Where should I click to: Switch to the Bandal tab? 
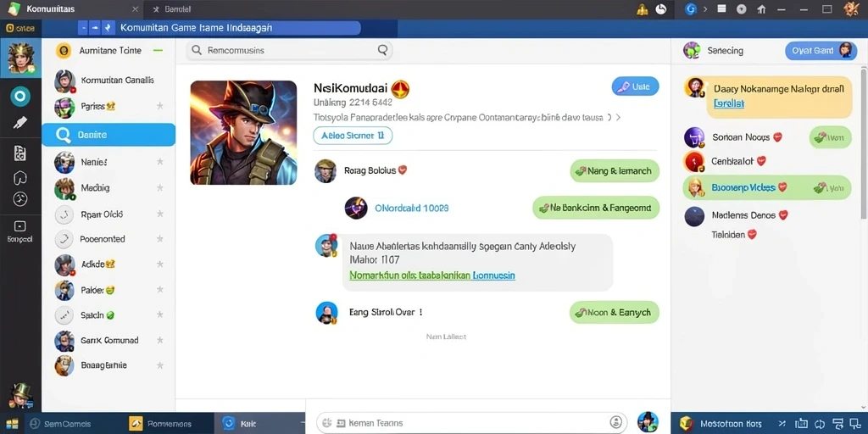tap(178, 9)
